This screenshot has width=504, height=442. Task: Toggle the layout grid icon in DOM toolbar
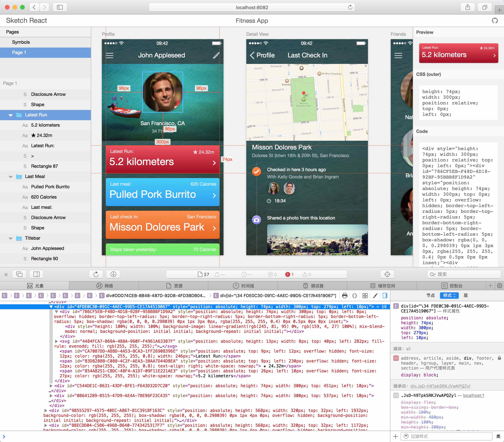tap(365, 296)
